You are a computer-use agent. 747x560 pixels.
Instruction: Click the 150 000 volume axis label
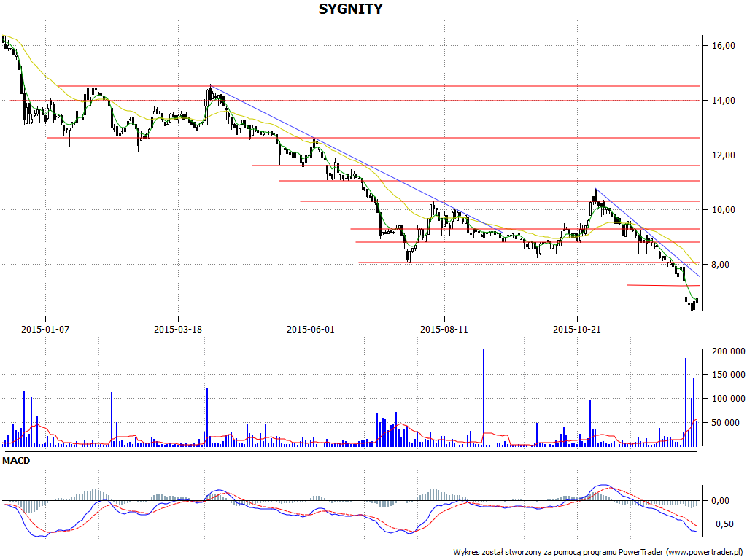click(x=728, y=375)
